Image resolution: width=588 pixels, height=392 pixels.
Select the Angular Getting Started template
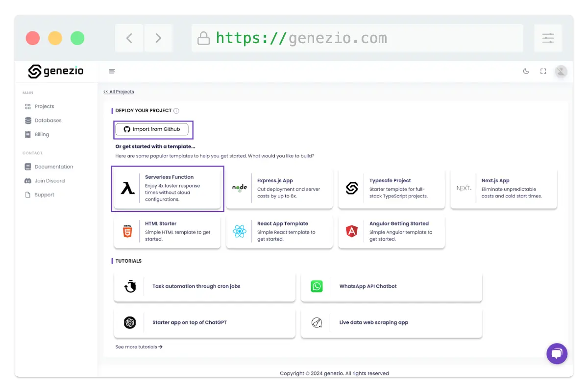392,231
